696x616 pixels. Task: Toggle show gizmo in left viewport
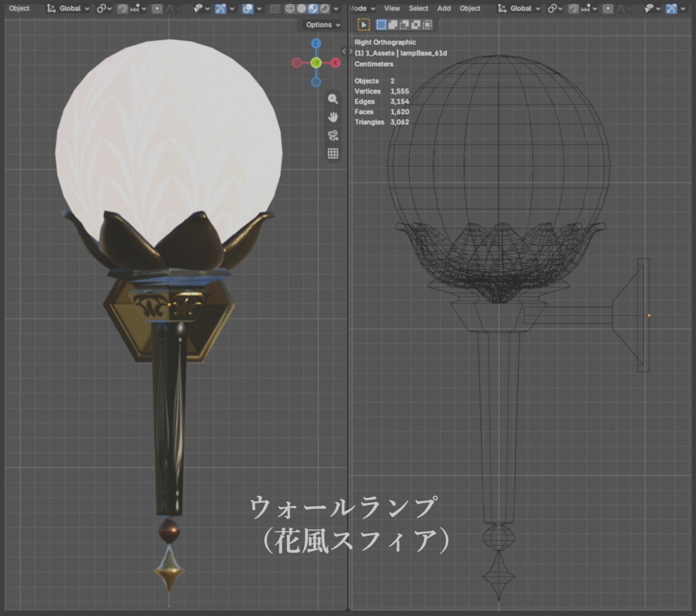point(220,8)
